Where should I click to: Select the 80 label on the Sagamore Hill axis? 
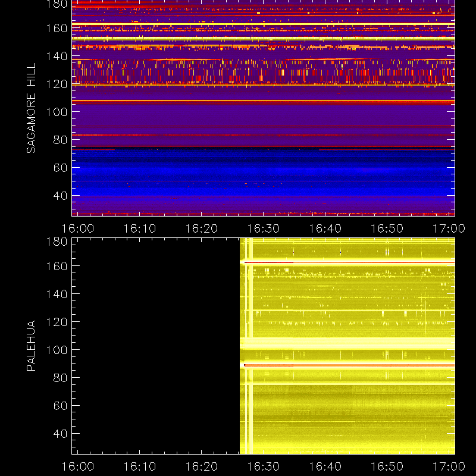coord(60,140)
